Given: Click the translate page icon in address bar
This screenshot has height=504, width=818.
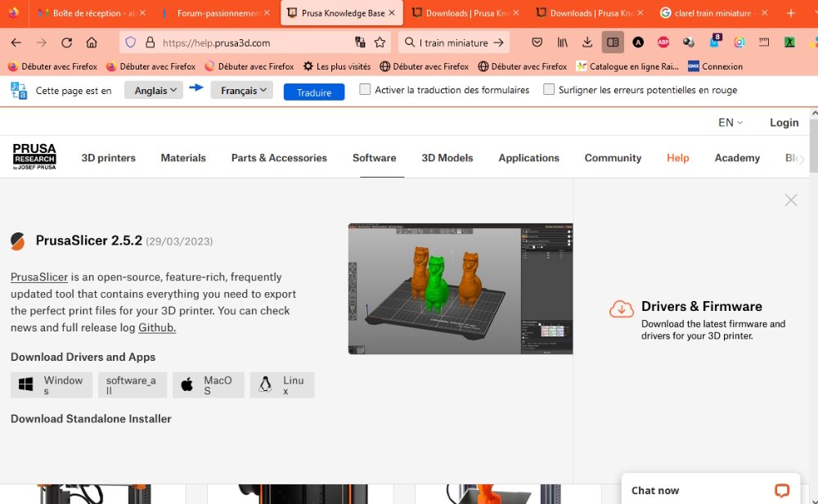Looking at the screenshot, I should click(360, 43).
